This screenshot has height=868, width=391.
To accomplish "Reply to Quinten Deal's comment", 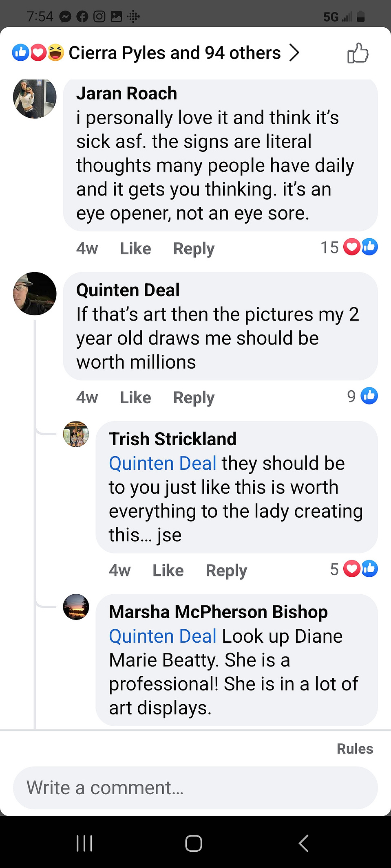I will [194, 398].
